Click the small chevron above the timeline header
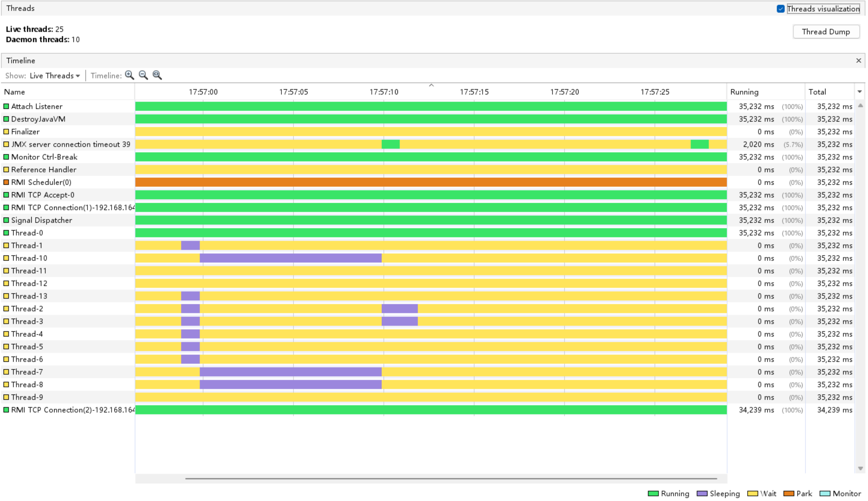868x501 pixels. pyautogui.click(x=431, y=85)
